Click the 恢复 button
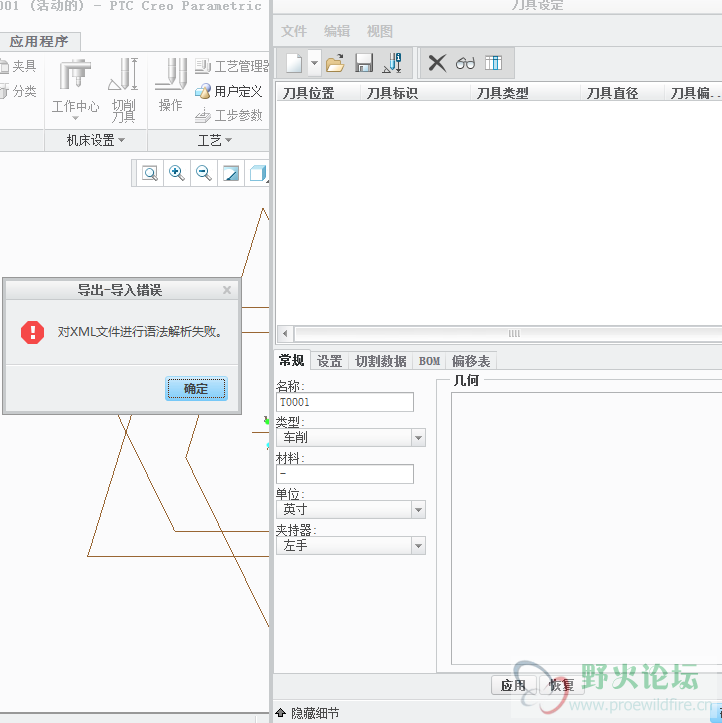Screen dimensions: 722x723 [561, 685]
